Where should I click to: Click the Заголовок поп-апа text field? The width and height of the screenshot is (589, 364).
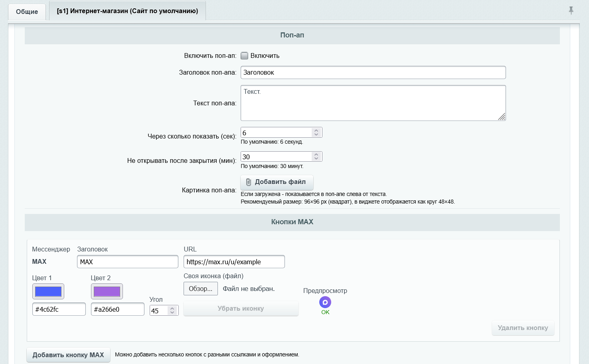[x=373, y=73]
